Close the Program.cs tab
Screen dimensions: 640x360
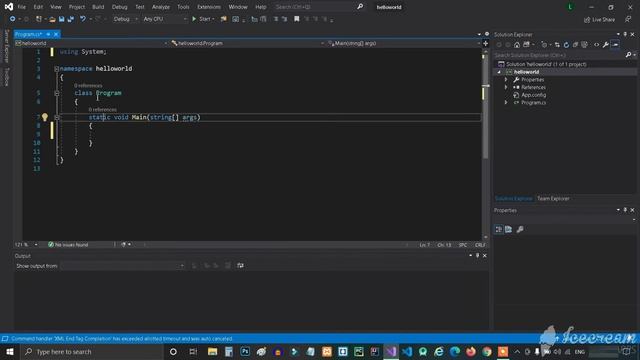point(56,34)
